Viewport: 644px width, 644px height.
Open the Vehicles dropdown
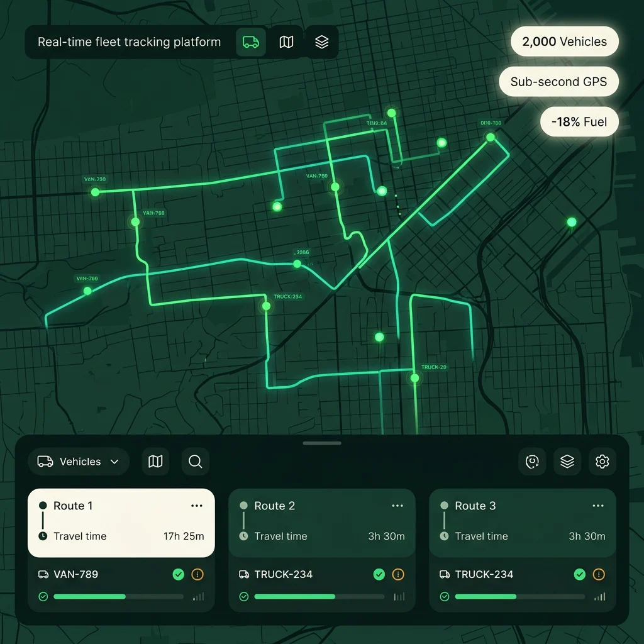78,461
